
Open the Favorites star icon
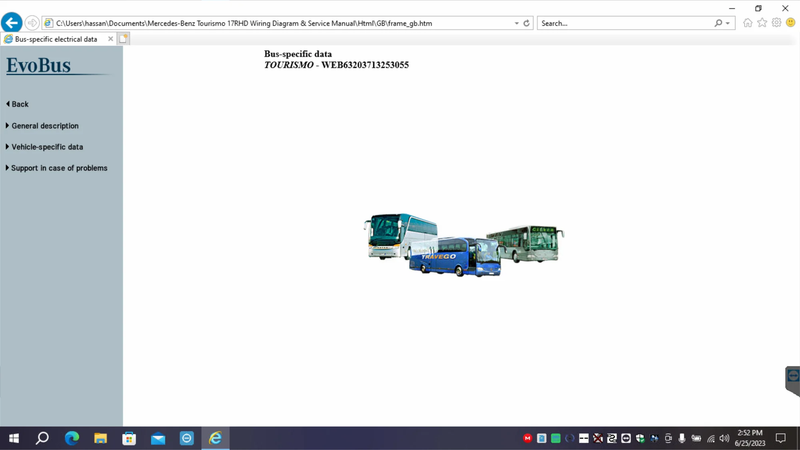coord(762,23)
